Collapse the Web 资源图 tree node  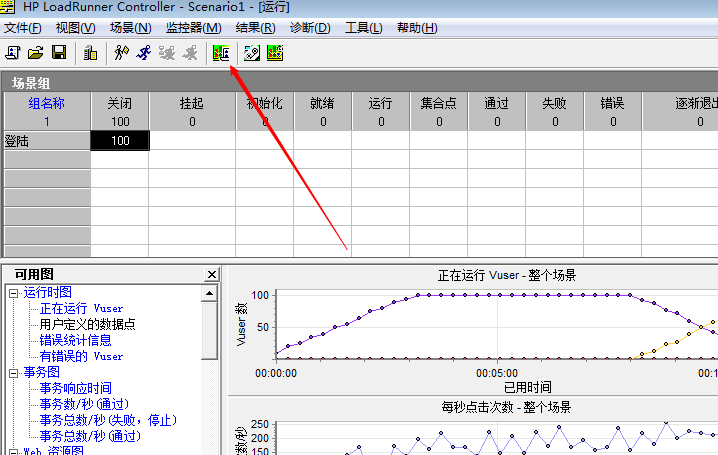tap(14, 452)
